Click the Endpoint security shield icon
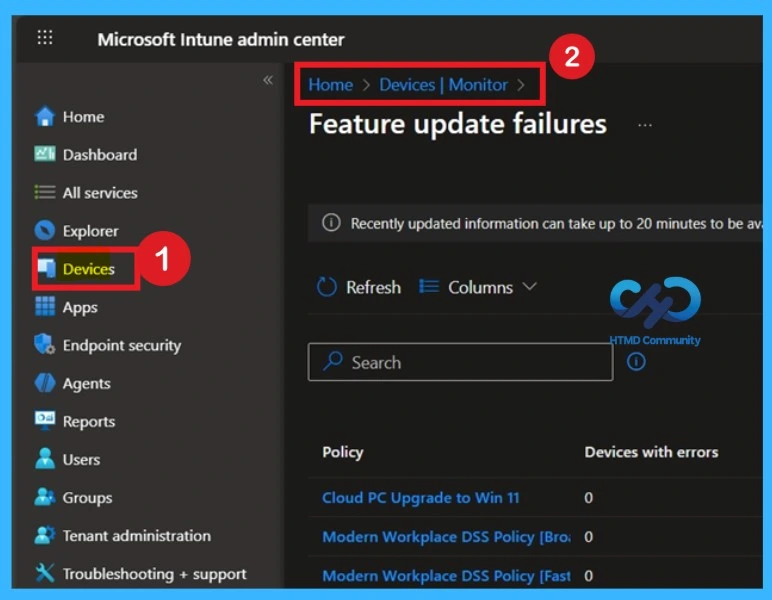Image resolution: width=772 pixels, height=600 pixels. 45,345
